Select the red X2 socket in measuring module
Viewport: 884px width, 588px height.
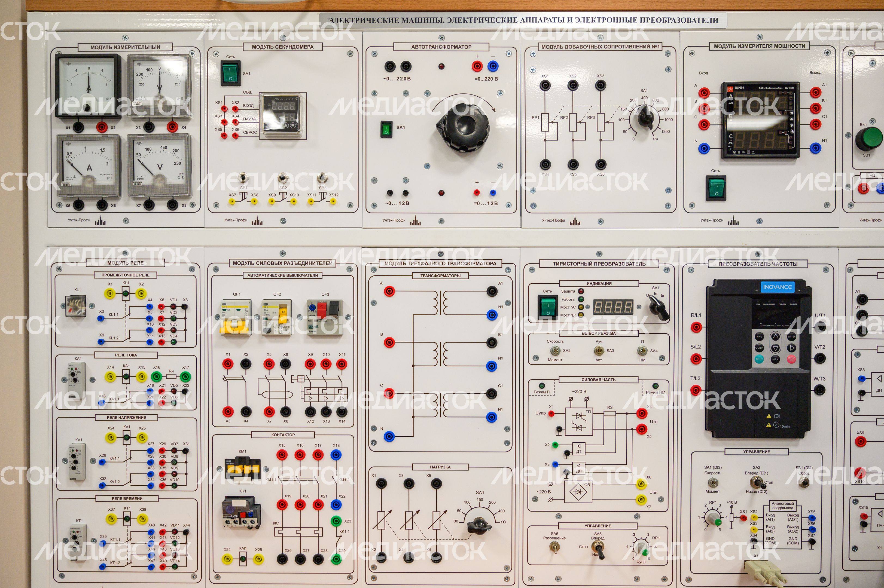pos(102,127)
